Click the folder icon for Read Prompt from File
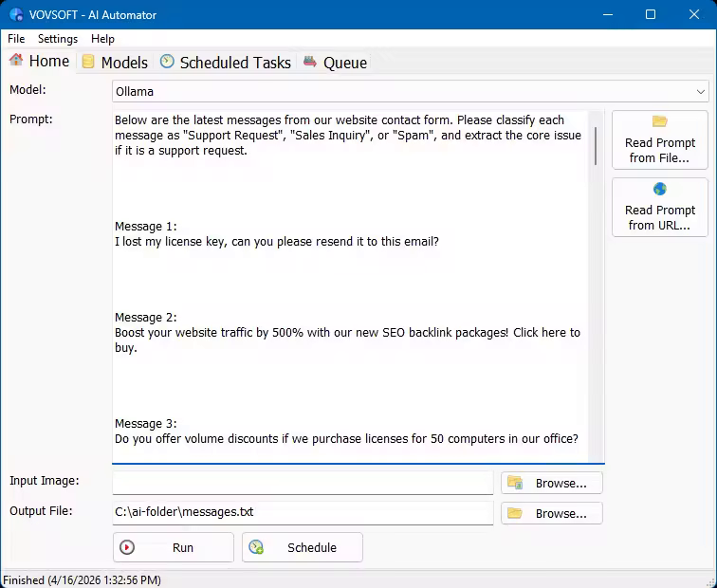The width and height of the screenshot is (717, 588). pos(660,122)
